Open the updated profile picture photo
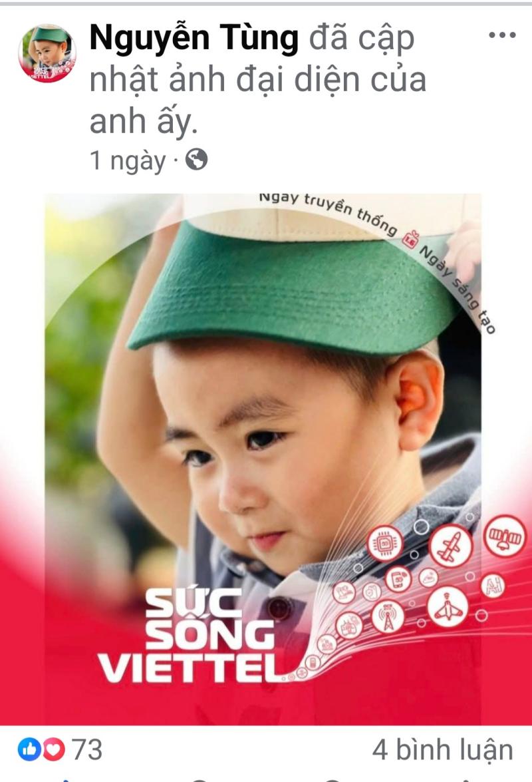Screen dimensions: 532x782 coord(263,459)
